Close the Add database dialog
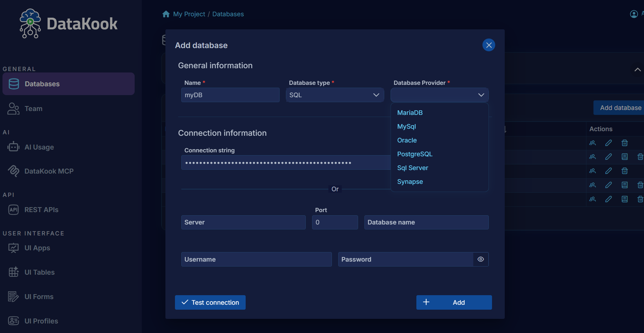Screen dimensions: 644x333 click(489, 45)
